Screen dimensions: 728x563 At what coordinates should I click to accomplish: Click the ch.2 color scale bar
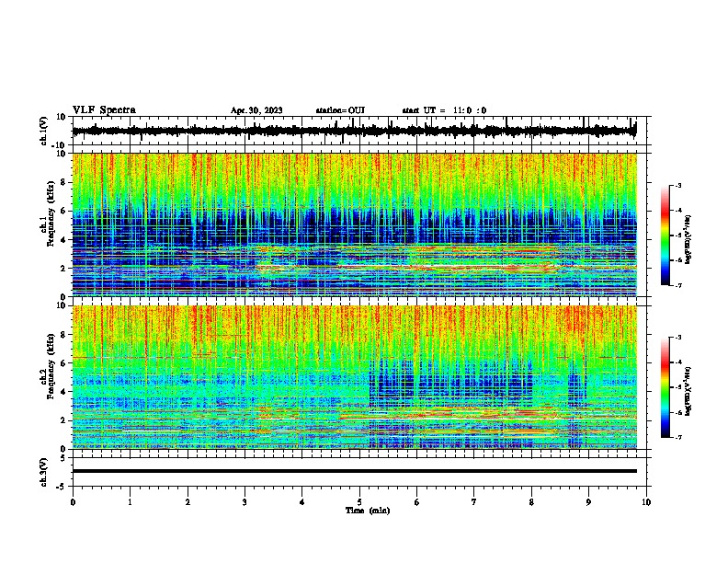(x=665, y=387)
